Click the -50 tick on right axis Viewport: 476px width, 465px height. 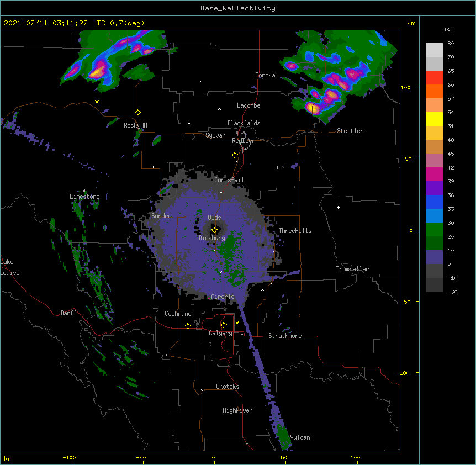click(405, 302)
